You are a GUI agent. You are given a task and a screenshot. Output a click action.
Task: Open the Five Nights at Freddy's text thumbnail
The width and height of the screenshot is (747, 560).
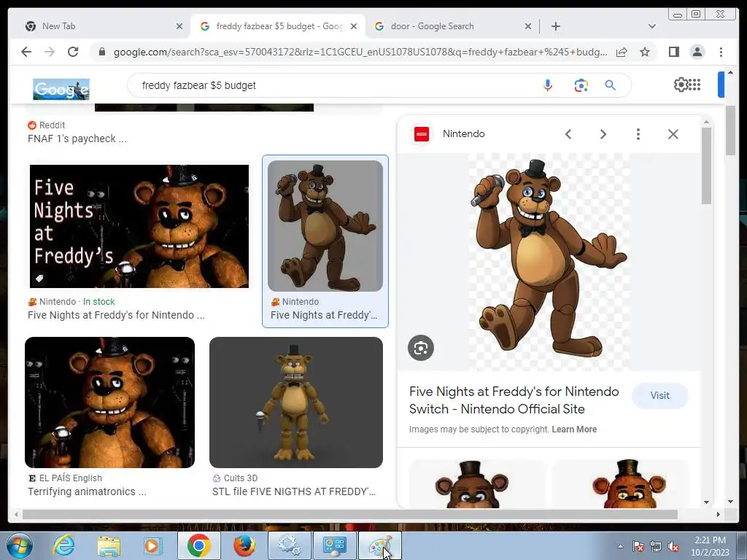tap(139, 226)
